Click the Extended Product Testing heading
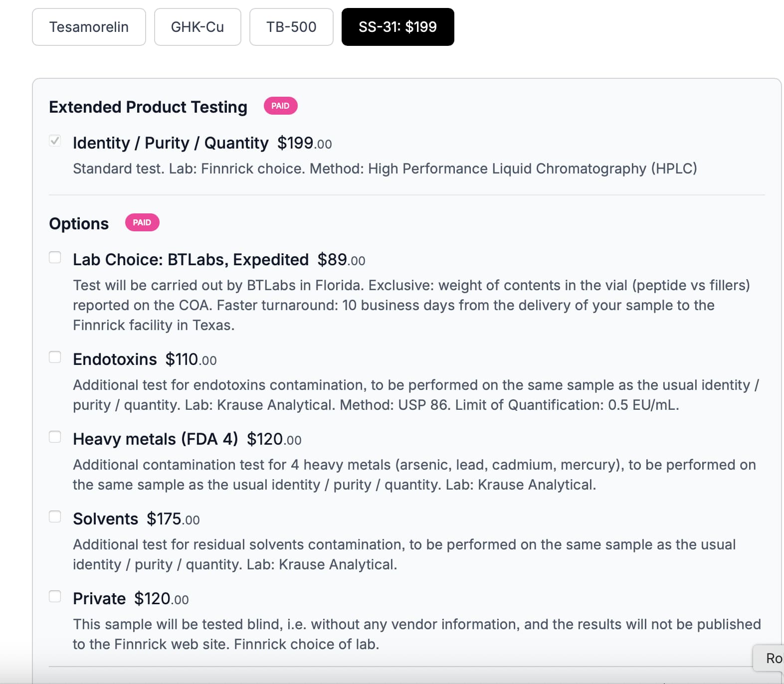Viewport: 784px width, 684px height. click(x=148, y=107)
